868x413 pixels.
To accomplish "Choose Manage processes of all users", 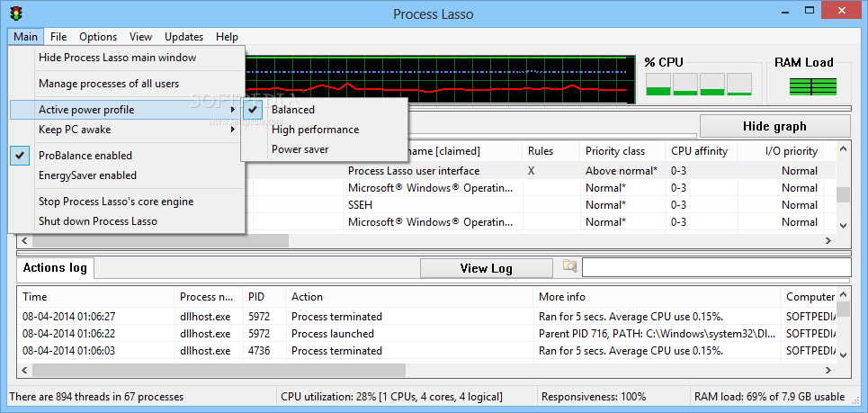I will (128, 84).
